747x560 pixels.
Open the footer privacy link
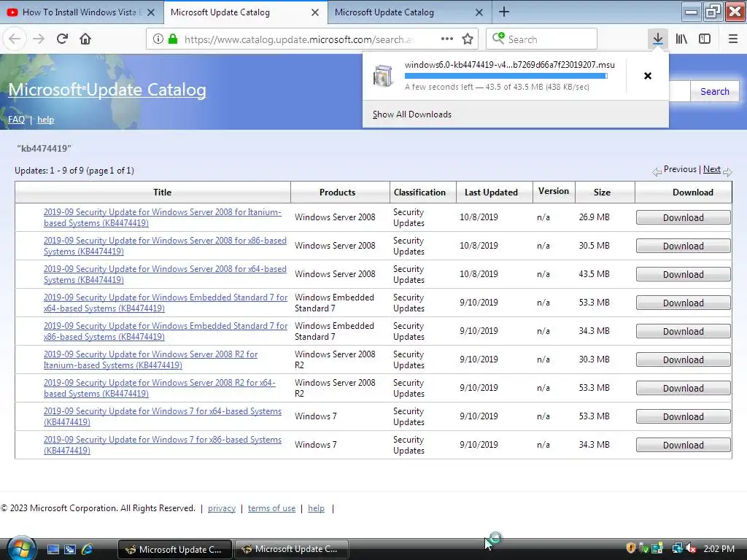222,508
